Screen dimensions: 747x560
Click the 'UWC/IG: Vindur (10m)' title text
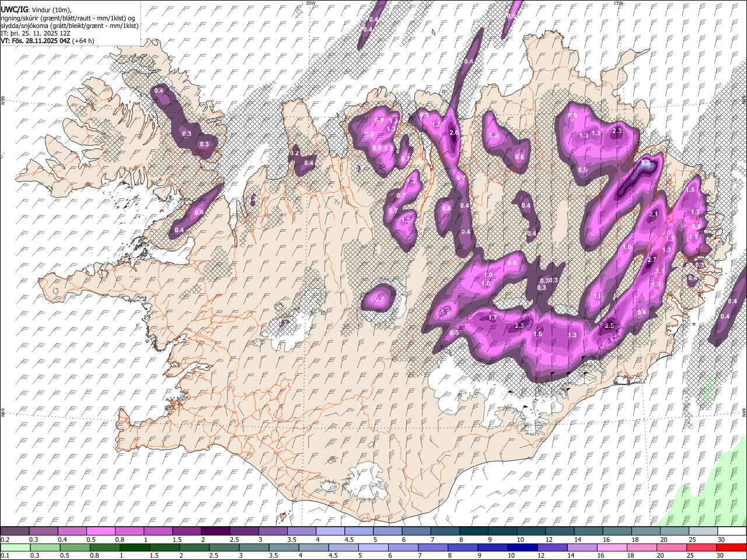click(x=36, y=10)
